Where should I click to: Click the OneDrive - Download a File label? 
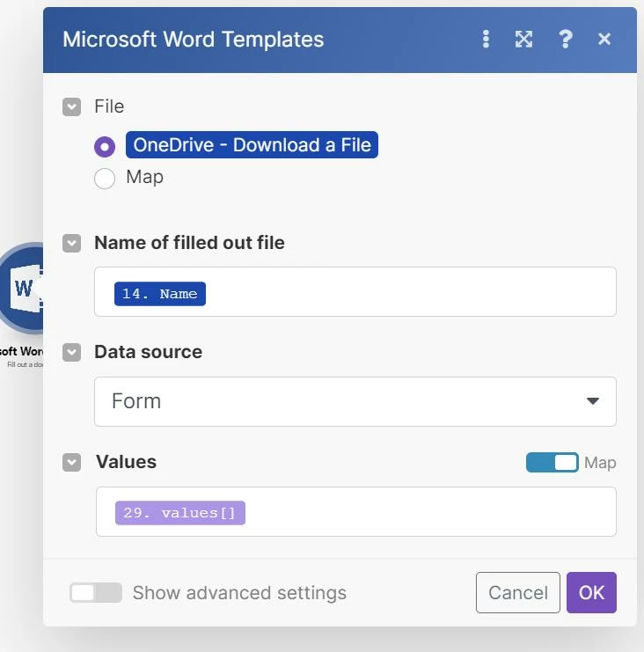[x=252, y=144]
